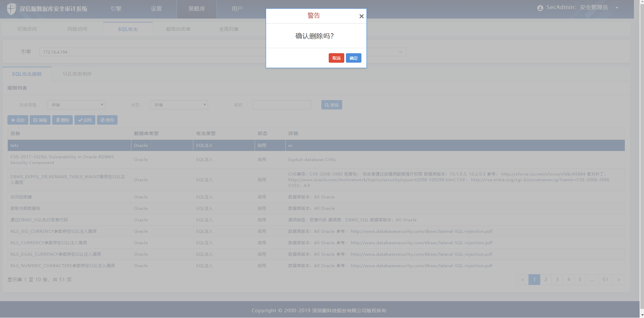
Task: Click the 编辑 edit rule button
Action: [x=40, y=120]
